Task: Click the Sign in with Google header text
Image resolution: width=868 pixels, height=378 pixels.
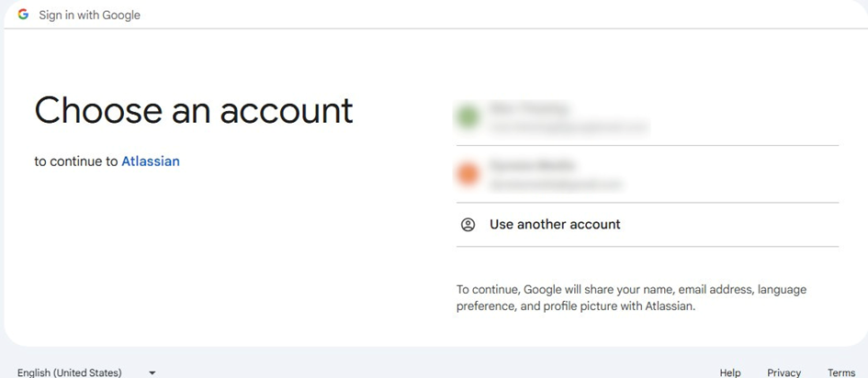Action: pos(90,16)
